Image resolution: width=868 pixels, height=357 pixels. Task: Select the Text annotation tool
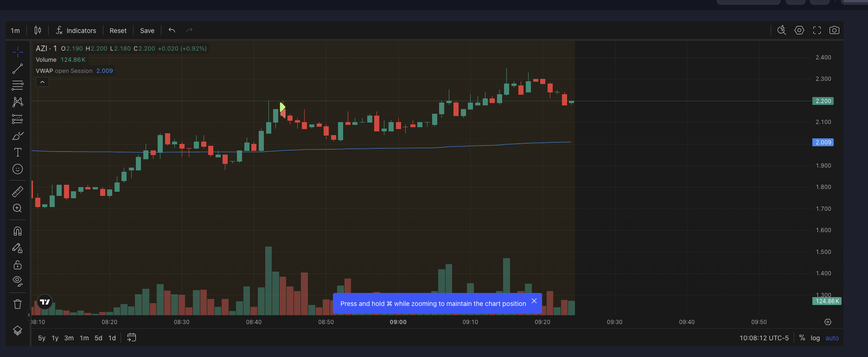coord(18,152)
